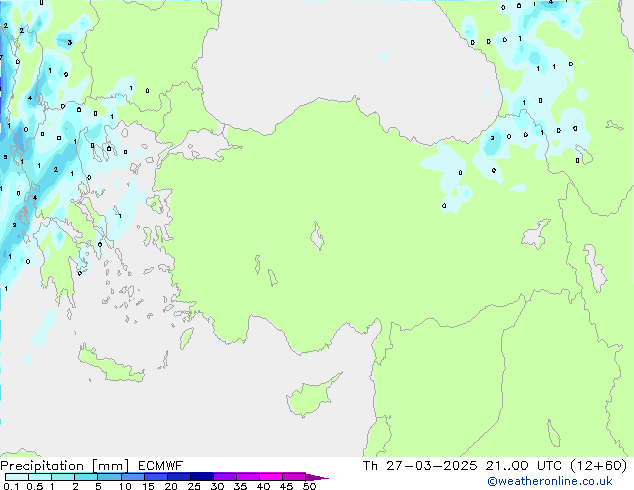The width and height of the screenshot is (634, 490).
Task: Click the ECMWF model label
Action: 161,466
